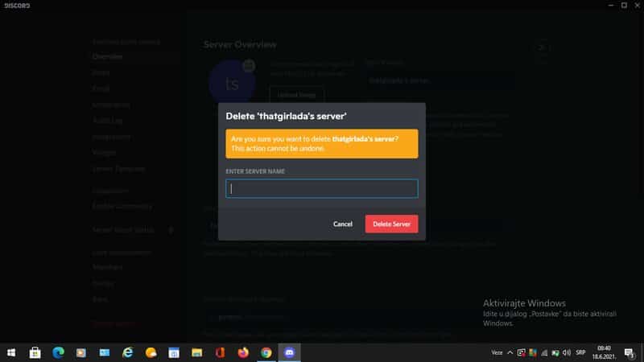The height and width of the screenshot is (362, 644).
Task: Launch Firefox from the taskbar
Action: tap(242, 352)
